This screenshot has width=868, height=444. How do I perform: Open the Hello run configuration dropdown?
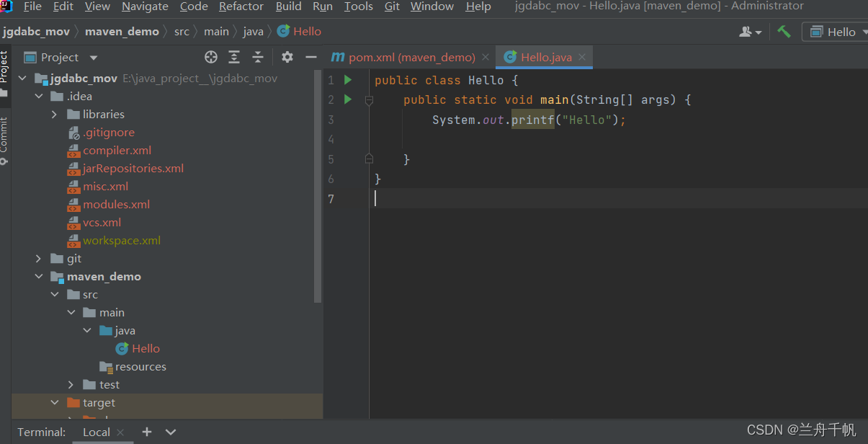pos(836,32)
